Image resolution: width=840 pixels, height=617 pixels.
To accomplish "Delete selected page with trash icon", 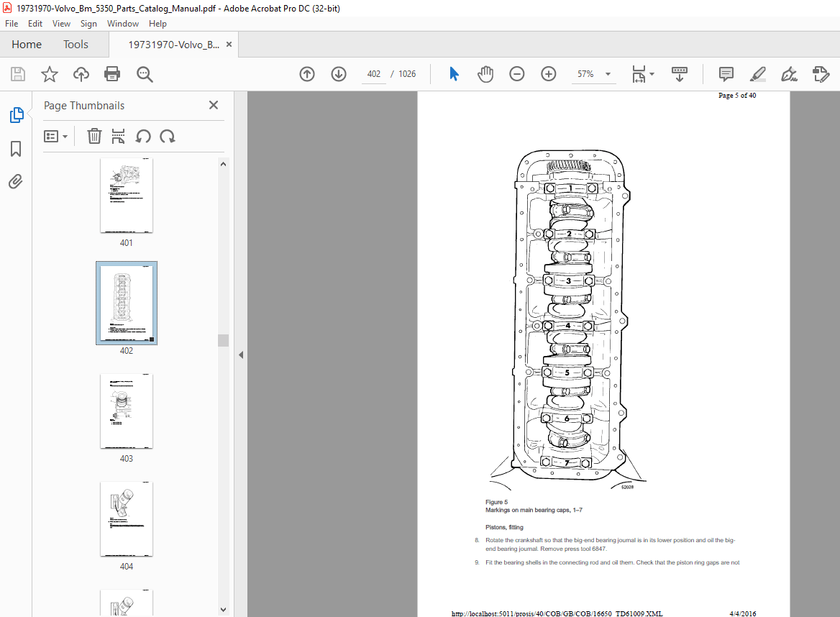I will point(94,136).
